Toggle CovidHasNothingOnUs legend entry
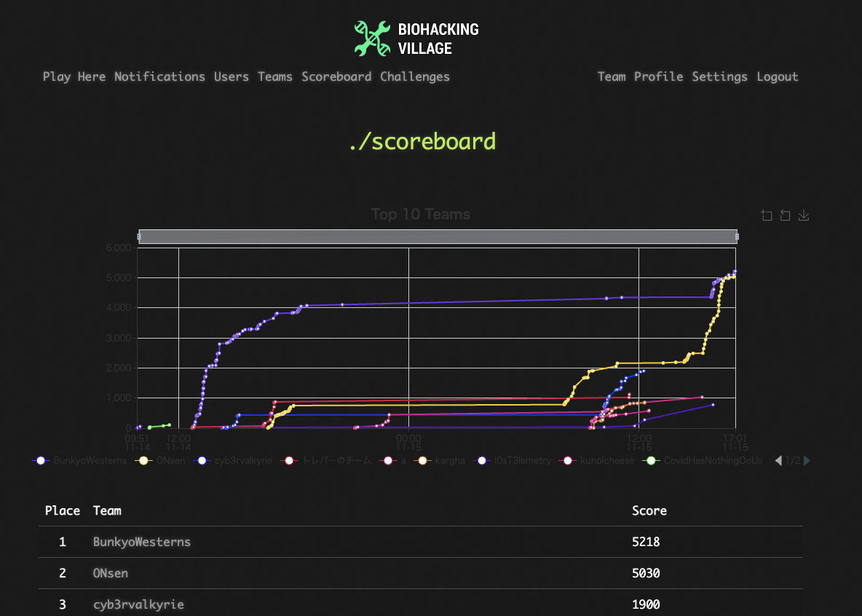 click(703, 461)
